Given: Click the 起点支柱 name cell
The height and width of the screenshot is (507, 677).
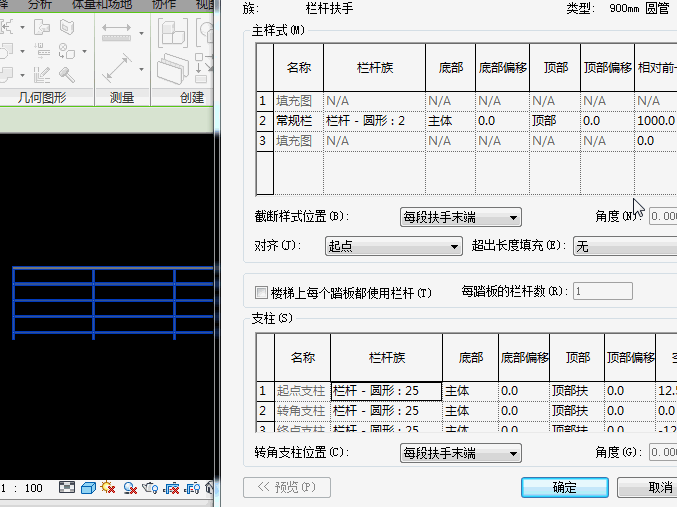Looking at the screenshot, I should 302,391.
